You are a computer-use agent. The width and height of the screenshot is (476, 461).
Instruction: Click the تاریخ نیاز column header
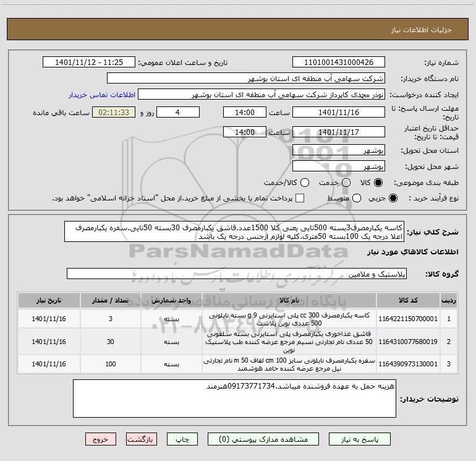[49, 301]
